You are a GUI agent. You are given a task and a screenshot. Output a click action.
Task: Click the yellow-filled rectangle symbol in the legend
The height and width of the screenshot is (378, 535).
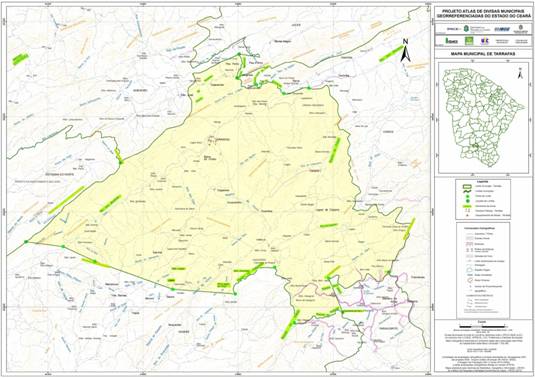(467, 187)
